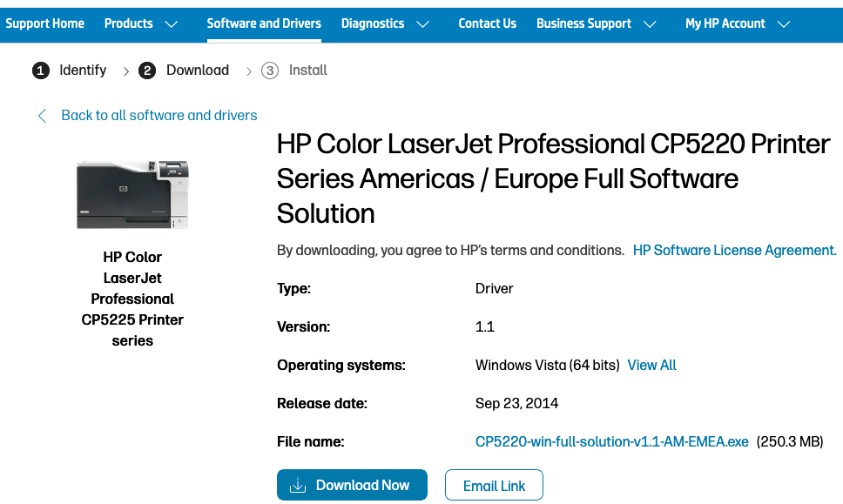Click the Install step label
843x504 pixels.
308,71
